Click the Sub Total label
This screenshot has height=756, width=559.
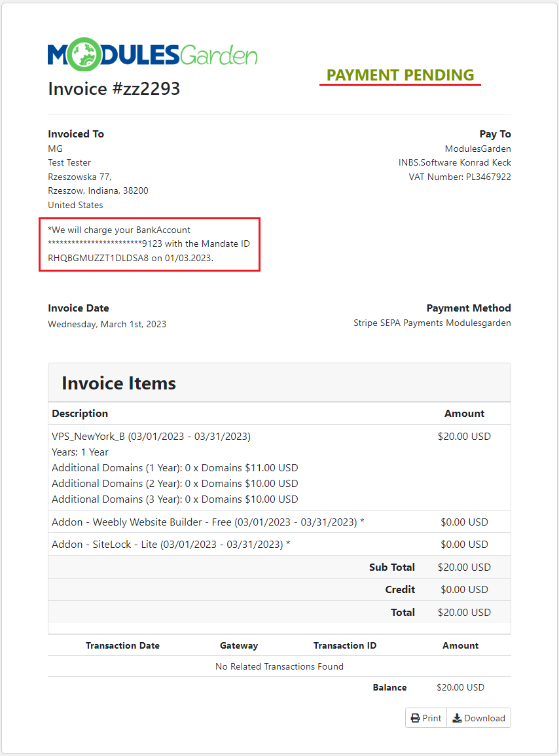tap(391, 567)
